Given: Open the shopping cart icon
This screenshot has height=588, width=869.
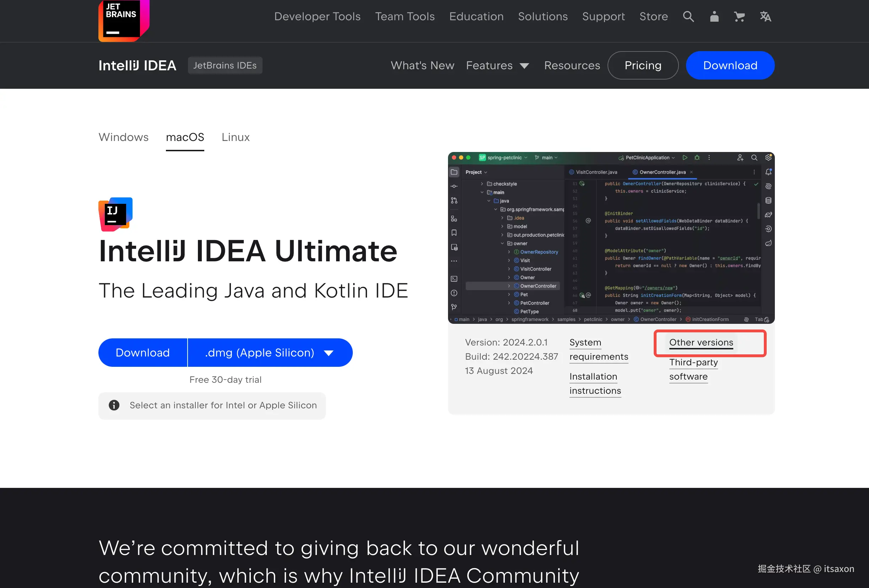Looking at the screenshot, I should click(739, 16).
